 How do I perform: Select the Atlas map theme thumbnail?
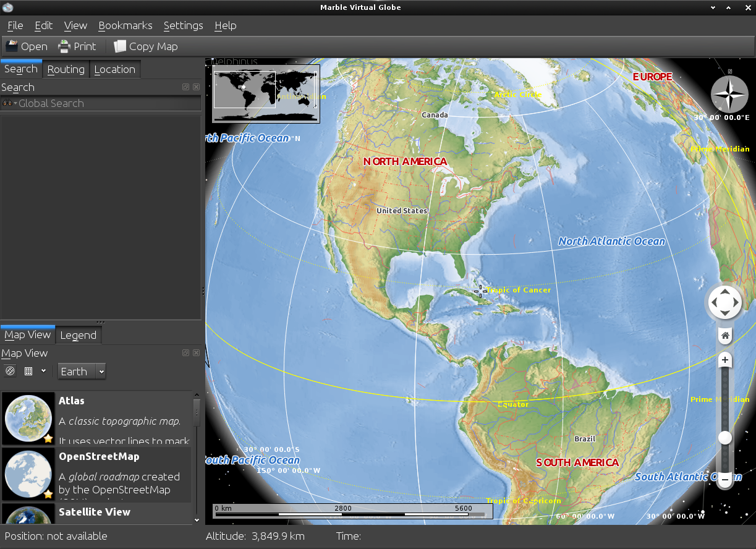[29, 419]
